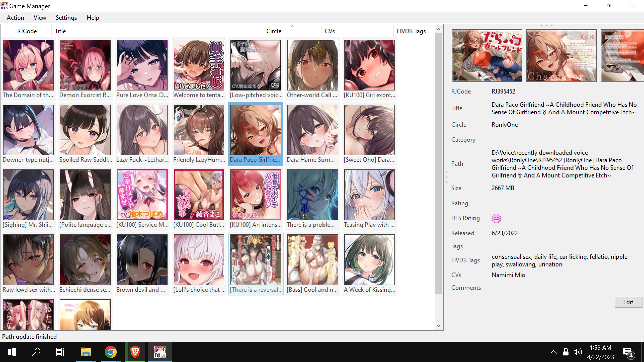The width and height of the screenshot is (644, 362).
Task: Select '[KU100] An intens...' thumbnail
Action: point(256,195)
